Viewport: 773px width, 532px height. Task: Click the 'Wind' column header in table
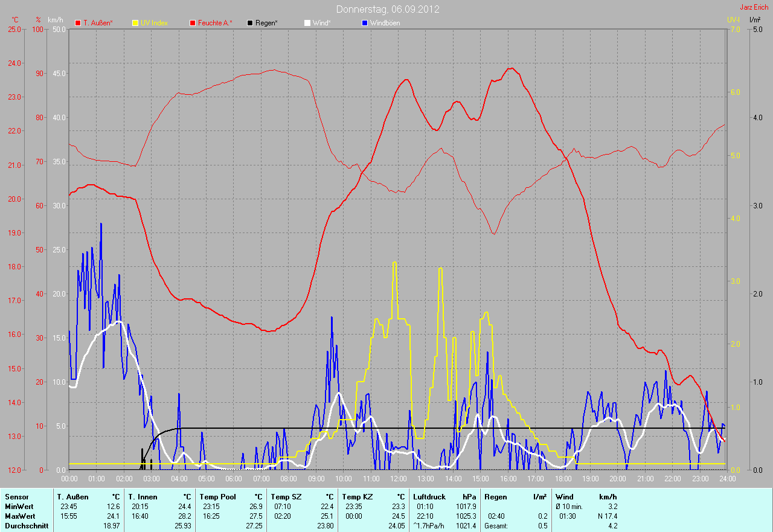(x=565, y=497)
